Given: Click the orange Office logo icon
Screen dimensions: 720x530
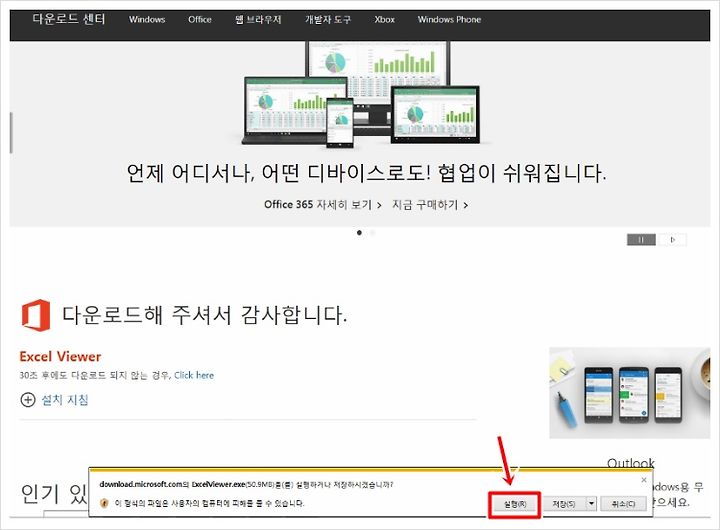Looking at the screenshot, I should point(36,315).
